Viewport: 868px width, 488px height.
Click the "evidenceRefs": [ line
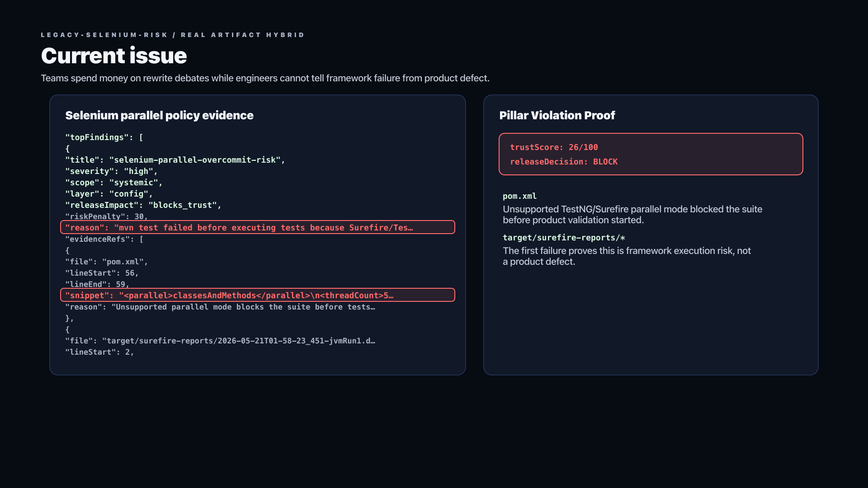click(104, 239)
